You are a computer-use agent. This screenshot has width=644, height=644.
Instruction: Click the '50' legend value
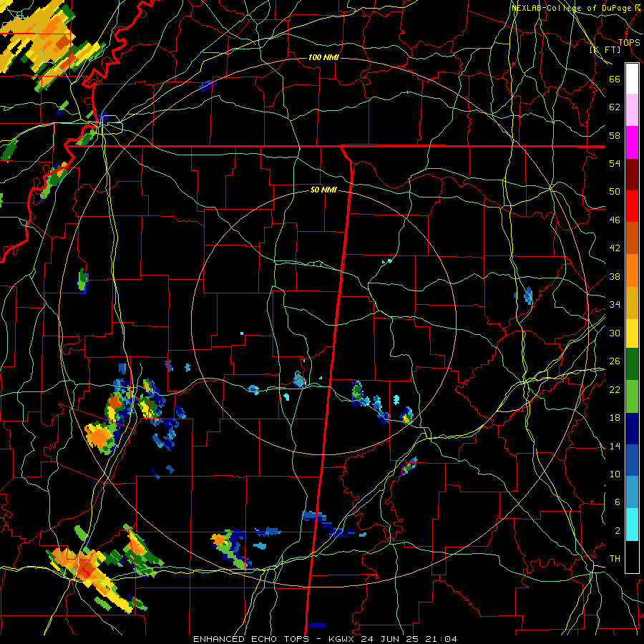(x=615, y=191)
